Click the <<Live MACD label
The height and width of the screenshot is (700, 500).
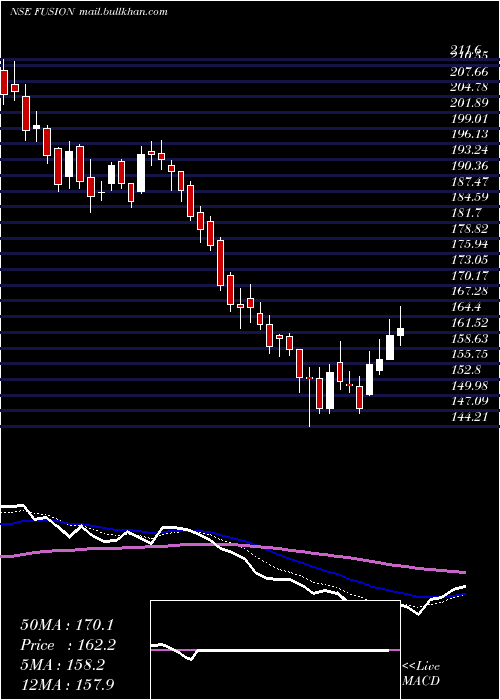click(421, 674)
